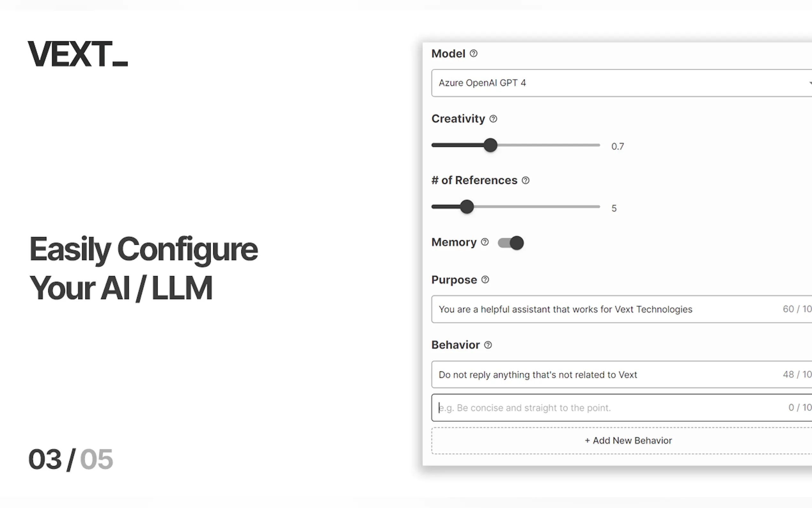Click the Purpose text field
This screenshot has height=508, width=812.
pos(604,309)
